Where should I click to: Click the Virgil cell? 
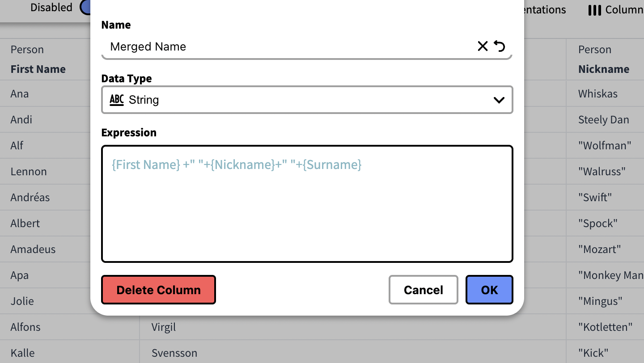point(164,327)
